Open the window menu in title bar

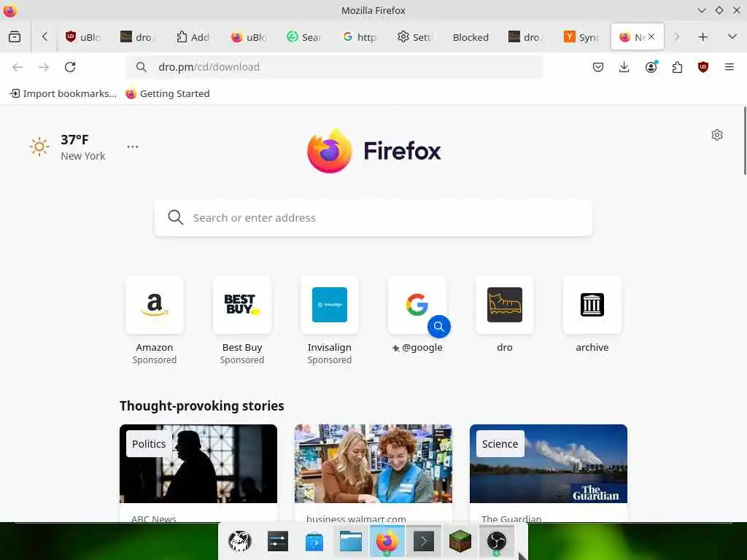(9, 10)
